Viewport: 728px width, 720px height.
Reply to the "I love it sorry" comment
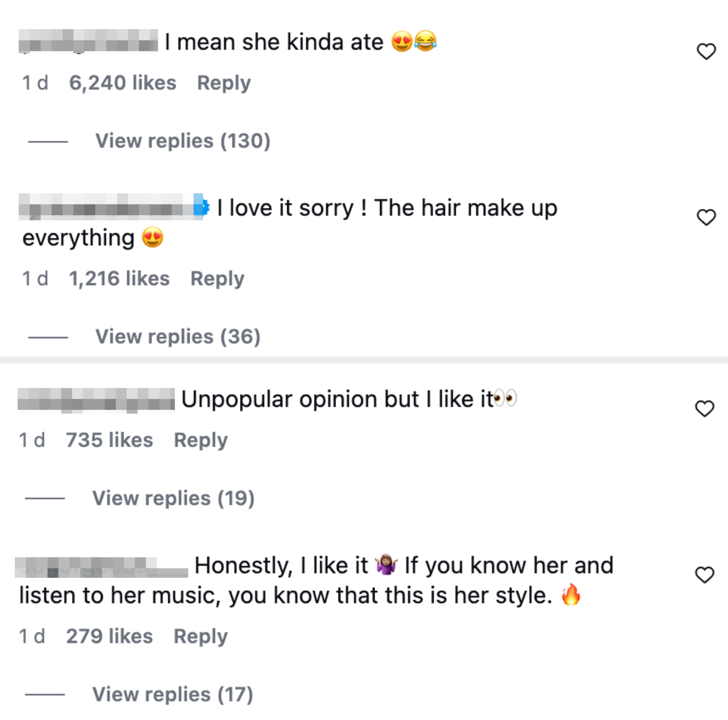(218, 279)
